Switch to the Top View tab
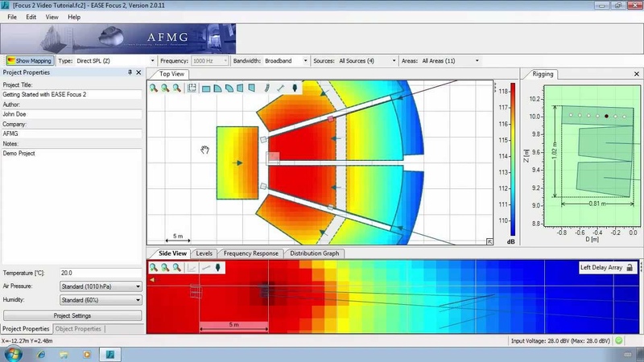 click(171, 74)
